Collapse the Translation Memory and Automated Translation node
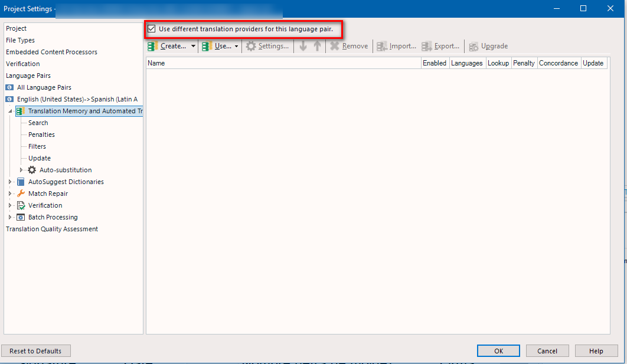The width and height of the screenshot is (627, 364). pyautogui.click(x=9, y=110)
